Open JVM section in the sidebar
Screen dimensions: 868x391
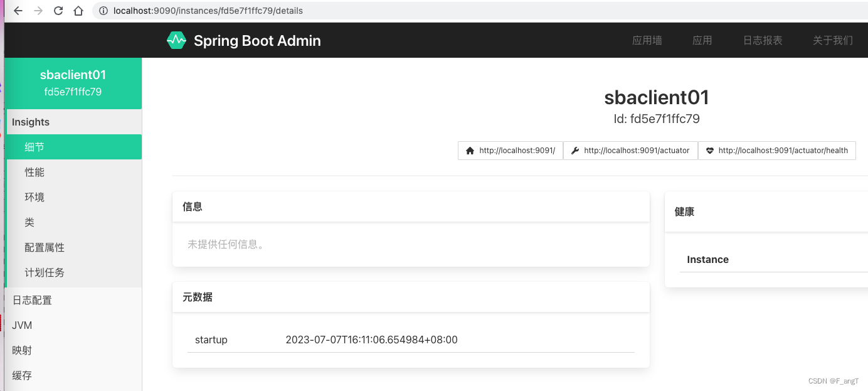73,325
